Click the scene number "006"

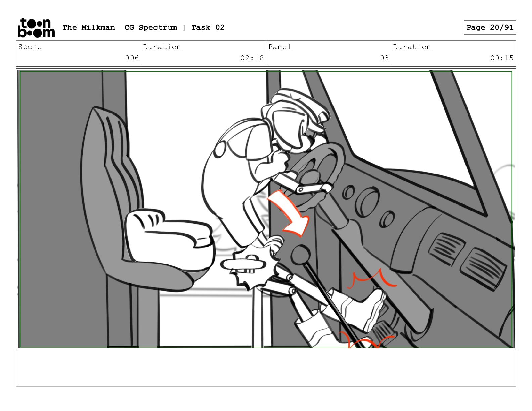[x=132, y=58]
